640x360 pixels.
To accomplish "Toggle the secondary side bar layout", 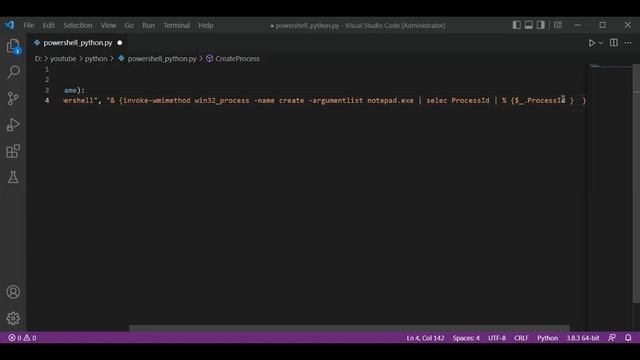I will 540,25.
